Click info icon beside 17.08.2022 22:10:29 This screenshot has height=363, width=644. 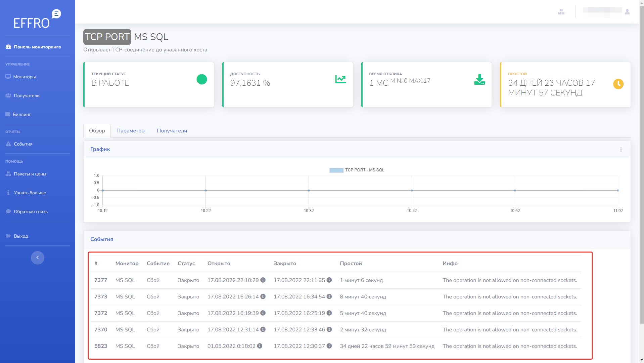point(263,280)
